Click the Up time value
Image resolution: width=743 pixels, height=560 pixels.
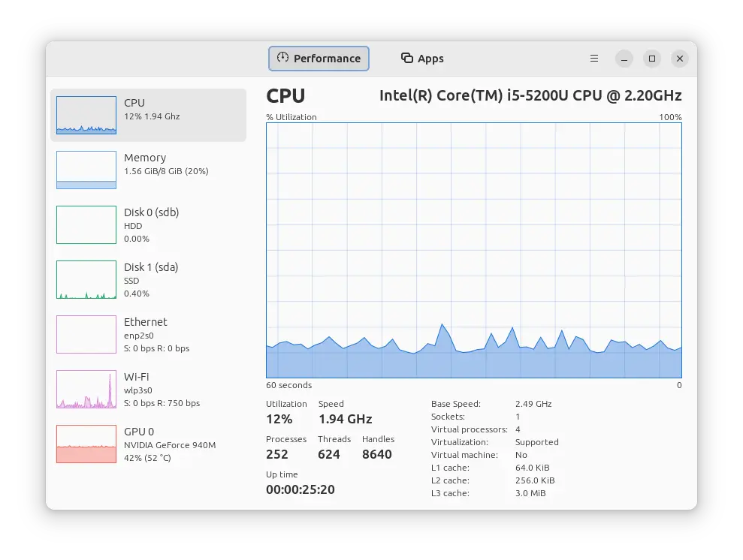(x=300, y=489)
